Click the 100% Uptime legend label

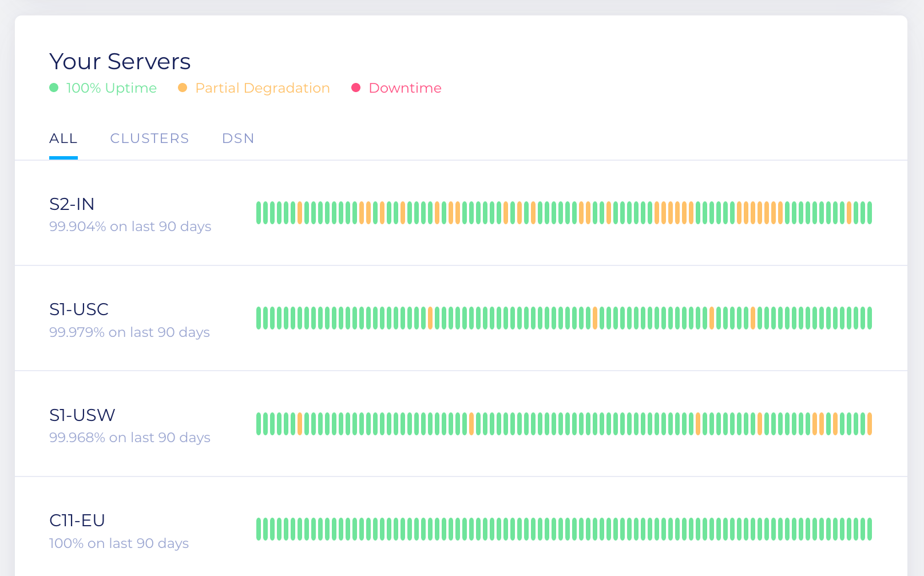(112, 88)
